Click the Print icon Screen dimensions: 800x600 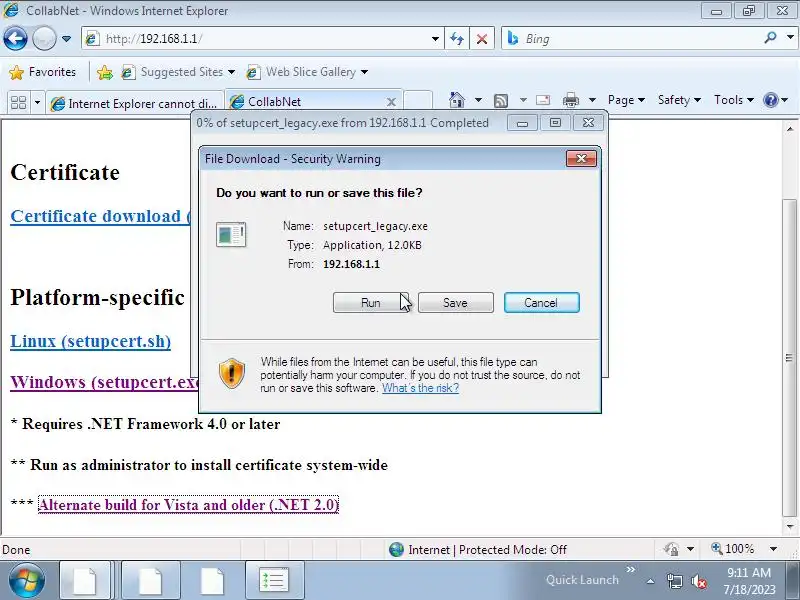pyautogui.click(x=570, y=100)
